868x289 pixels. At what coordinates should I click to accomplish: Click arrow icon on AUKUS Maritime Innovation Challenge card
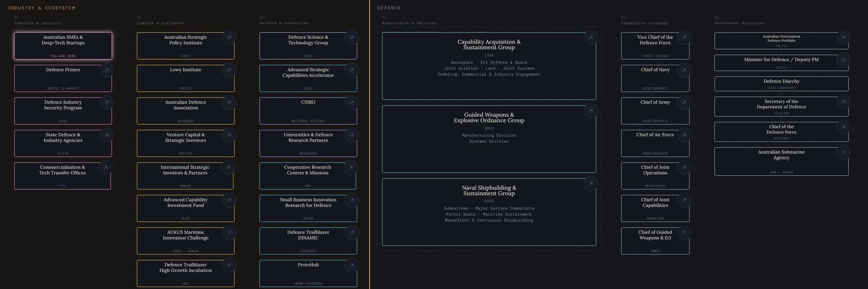tap(229, 232)
